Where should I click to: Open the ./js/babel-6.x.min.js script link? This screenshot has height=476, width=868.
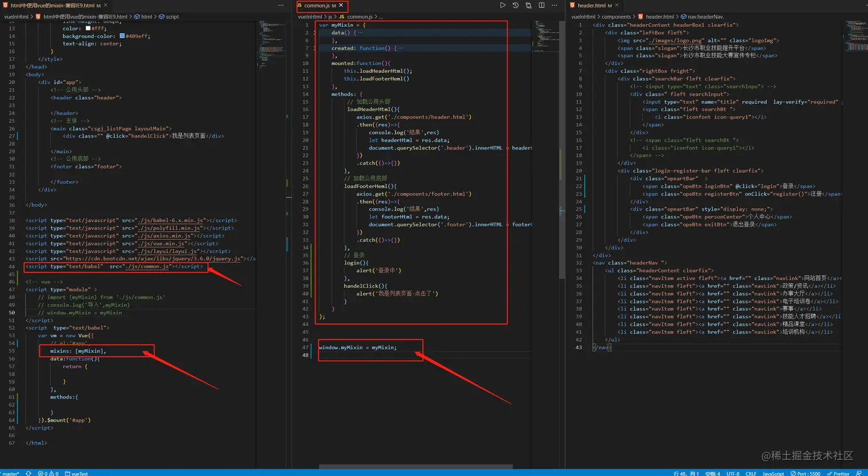[172, 220]
